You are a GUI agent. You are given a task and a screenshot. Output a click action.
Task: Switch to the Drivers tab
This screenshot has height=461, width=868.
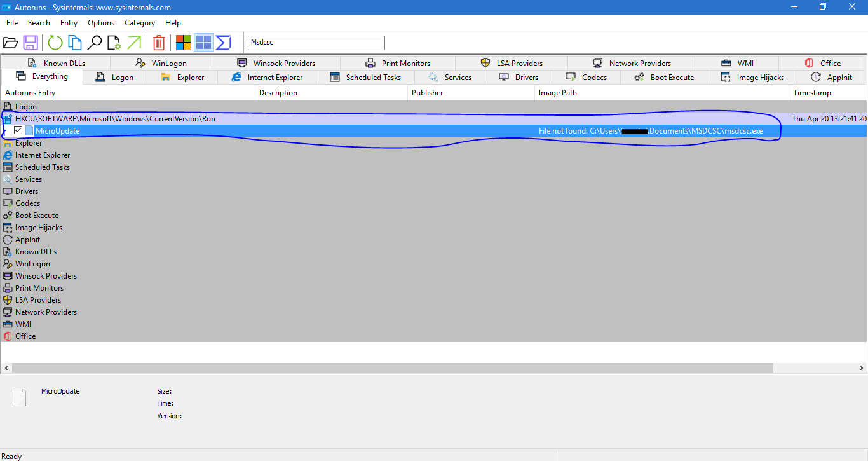tap(519, 78)
